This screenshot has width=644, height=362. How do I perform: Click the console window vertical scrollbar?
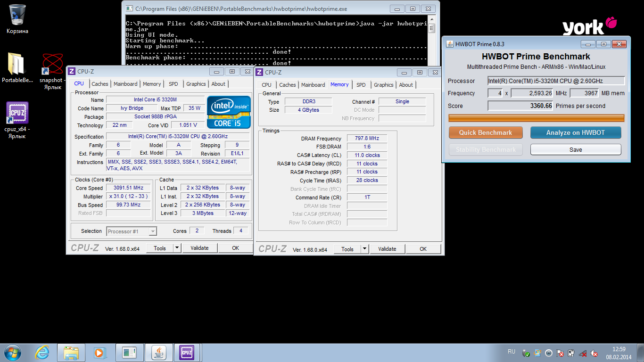coord(431,41)
